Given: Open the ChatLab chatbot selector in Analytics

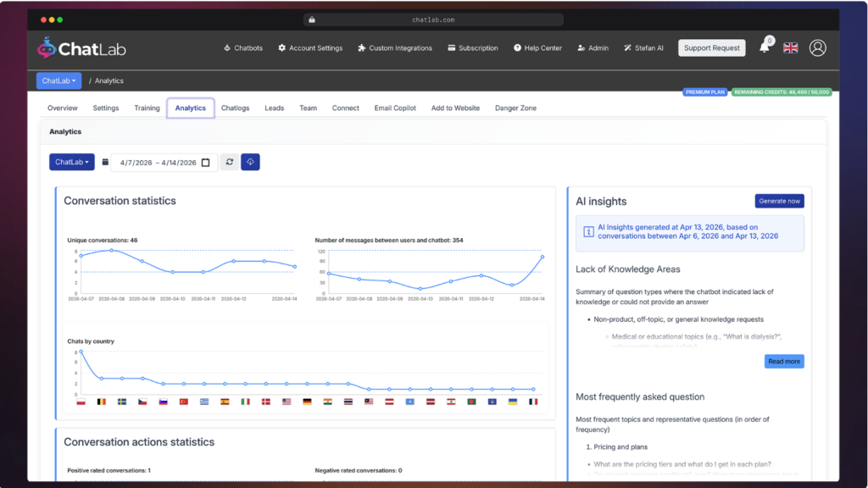Looking at the screenshot, I should [x=72, y=162].
